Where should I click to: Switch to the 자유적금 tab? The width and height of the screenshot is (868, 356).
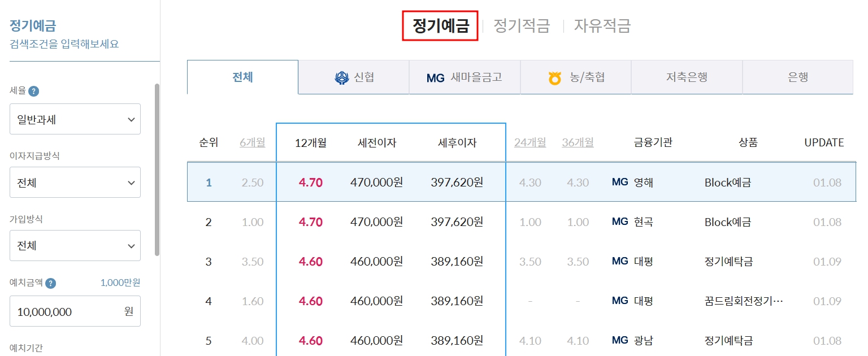[602, 25]
